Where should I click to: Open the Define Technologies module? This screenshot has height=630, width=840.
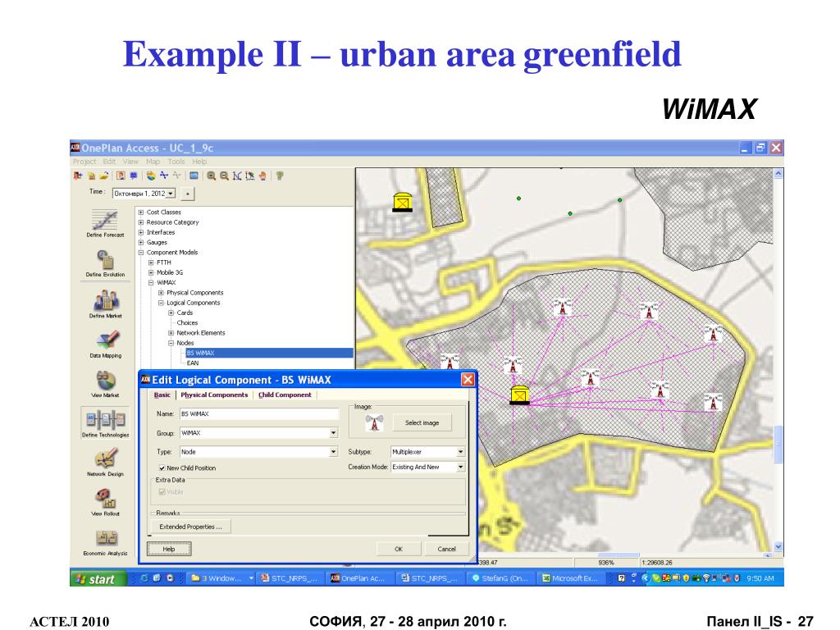pyautogui.click(x=105, y=422)
